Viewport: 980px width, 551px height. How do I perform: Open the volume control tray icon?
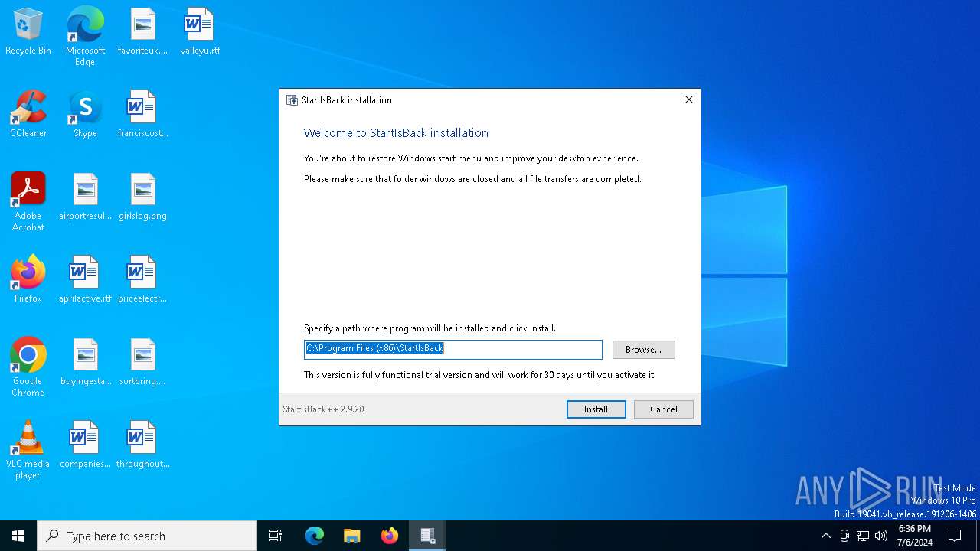click(881, 536)
